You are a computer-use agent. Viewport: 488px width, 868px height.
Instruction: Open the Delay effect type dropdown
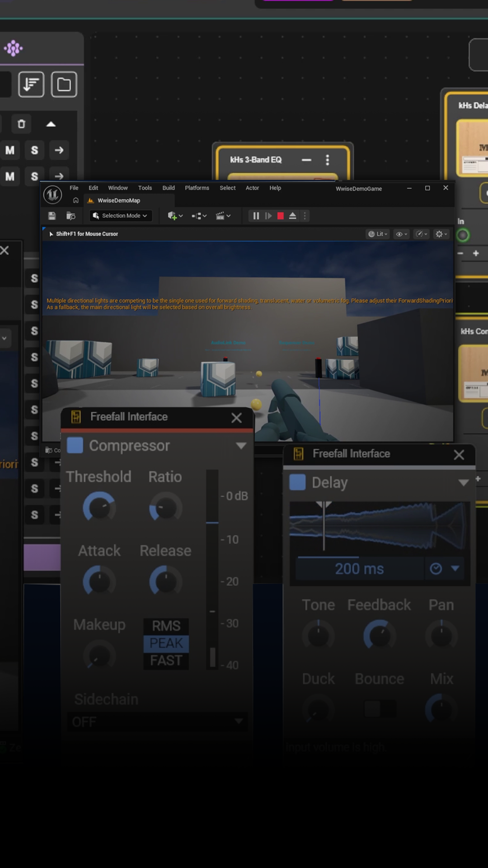pos(463,483)
